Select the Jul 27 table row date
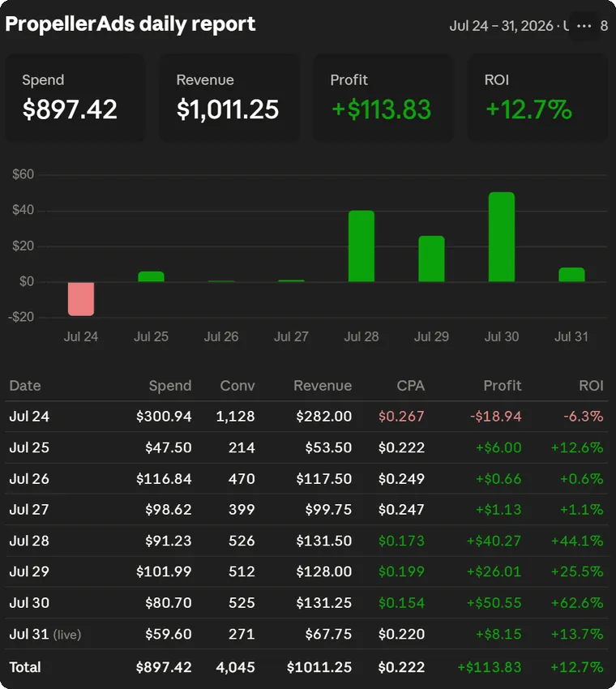Image resolution: width=616 pixels, height=689 pixels. (x=29, y=509)
